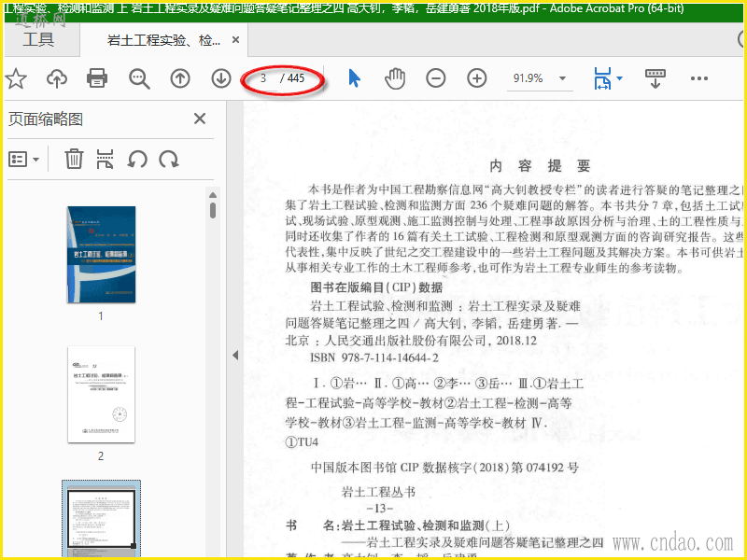This screenshot has height=560, width=747.
Task: Click the / 445 total pages label
Action: [292, 78]
